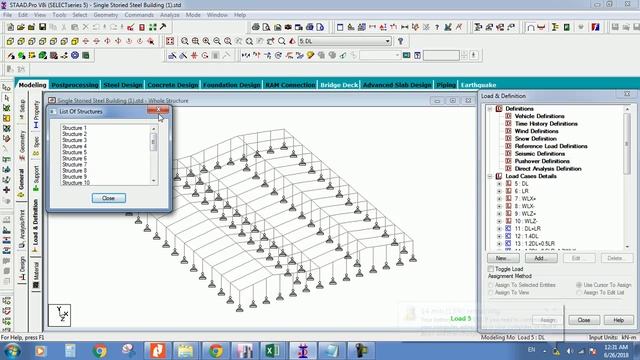Click the blue question mark help icon

pos(400,41)
